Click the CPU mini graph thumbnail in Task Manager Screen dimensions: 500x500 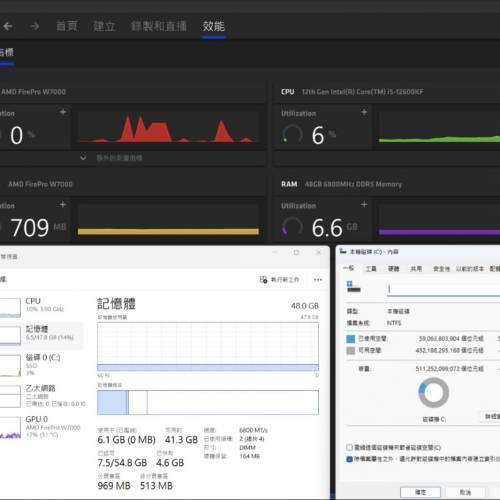point(10,307)
